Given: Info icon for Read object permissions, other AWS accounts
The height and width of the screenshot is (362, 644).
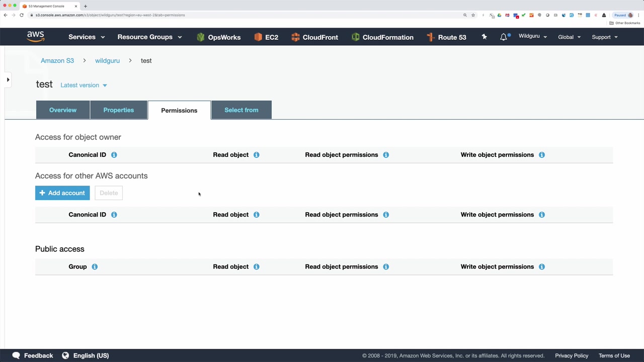Looking at the screenshot, I should click(x=386, y=215).
